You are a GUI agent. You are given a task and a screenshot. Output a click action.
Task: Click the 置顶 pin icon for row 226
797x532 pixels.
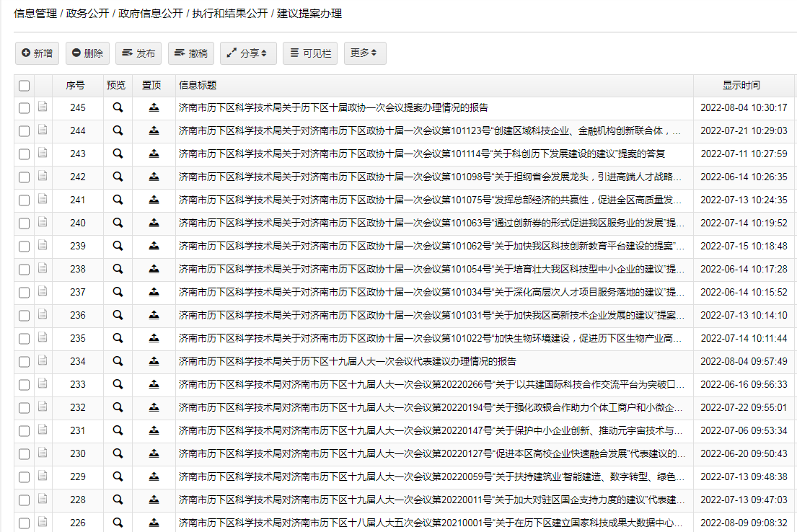(154, 523)
